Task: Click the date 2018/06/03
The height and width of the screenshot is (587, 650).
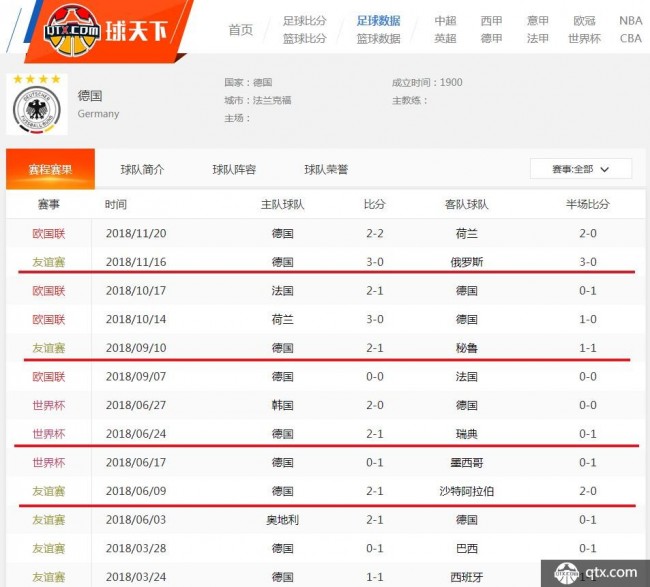Action: (136, 519)
